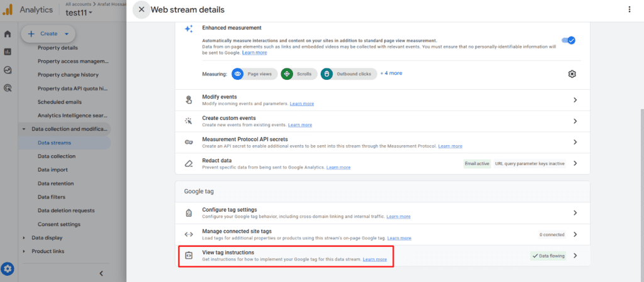Click Learn more under Enhanced measurement
644x282 pixels.
click(254, 53)
